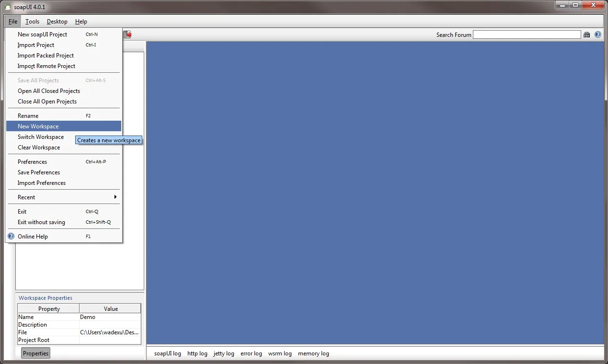The width and height of the screenshot is (608, 364).
Task: Click Save Preferences
Action: coord(64,172)
